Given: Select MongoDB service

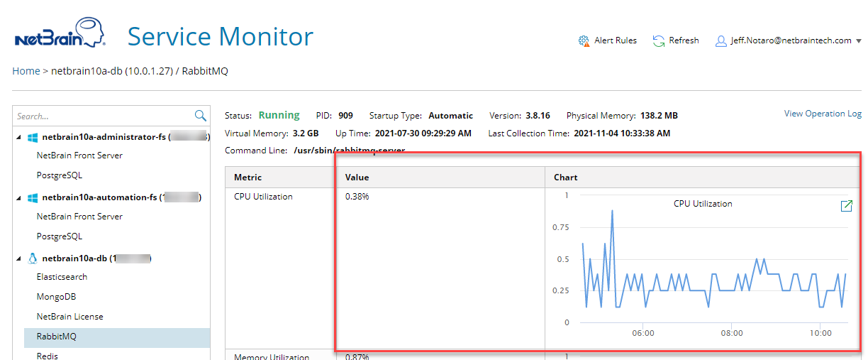Looking at the screenshot, I should (56, 297).
